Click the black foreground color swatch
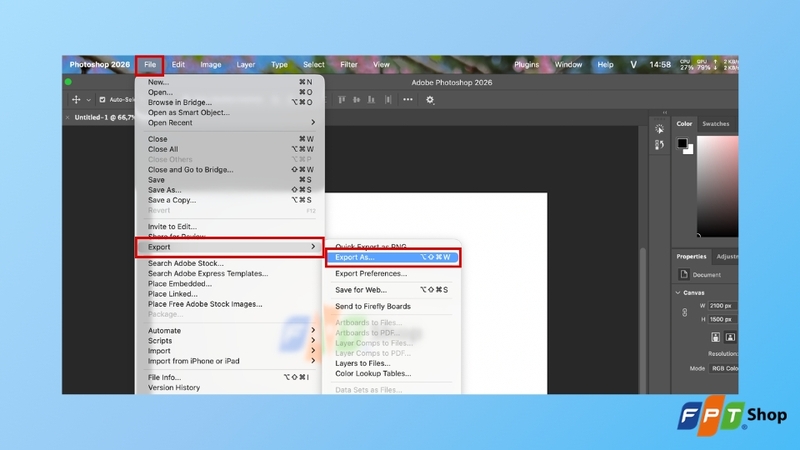This screenshot has height=450, width=800. pos(682,143)
